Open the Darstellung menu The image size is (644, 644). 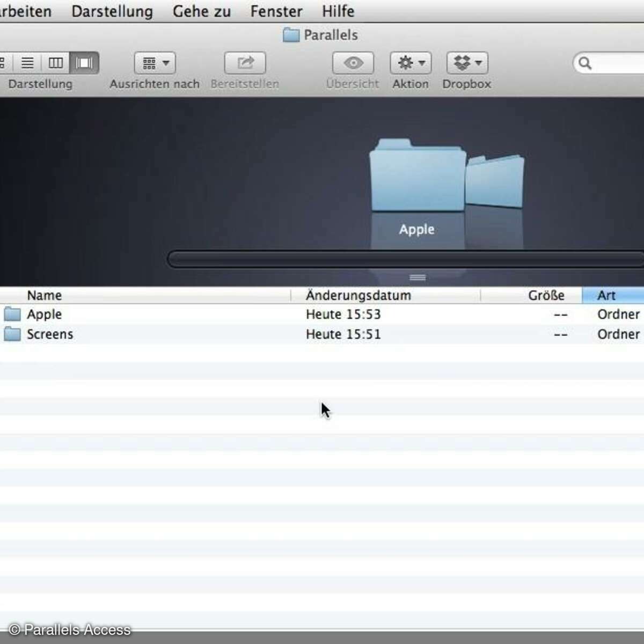point(112,11)
